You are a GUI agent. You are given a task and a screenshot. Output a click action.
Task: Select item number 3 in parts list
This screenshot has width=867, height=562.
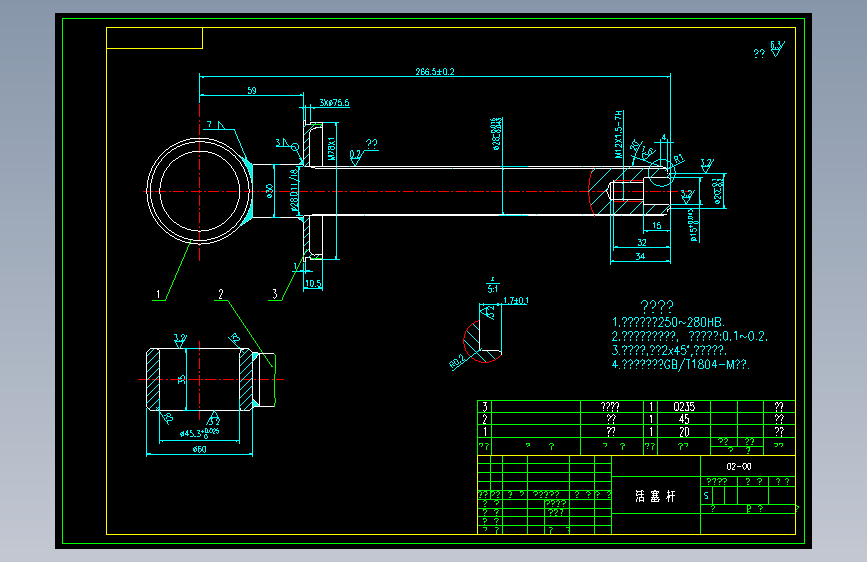485,407
